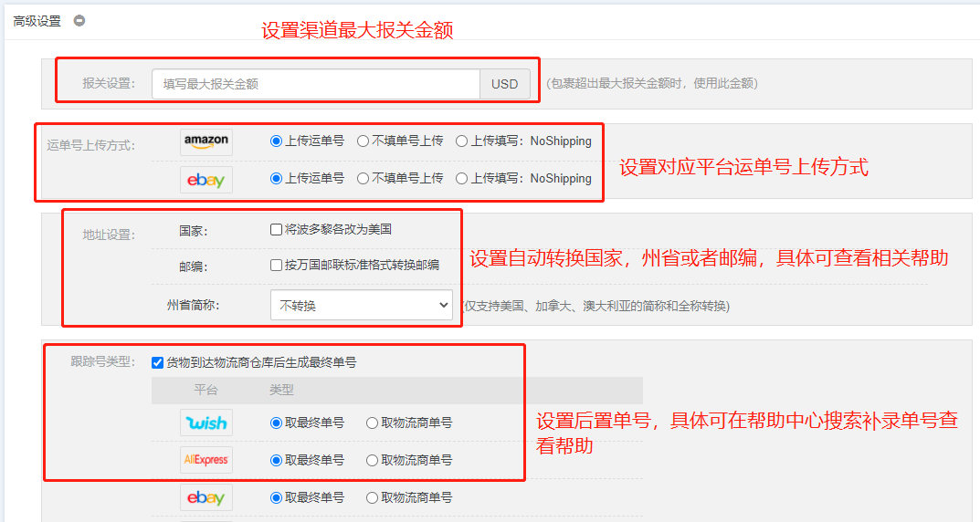Select 不填单号上传 for Amazon
The width and height of the screenshot is (980, 522).
click(x=364, y=141)
